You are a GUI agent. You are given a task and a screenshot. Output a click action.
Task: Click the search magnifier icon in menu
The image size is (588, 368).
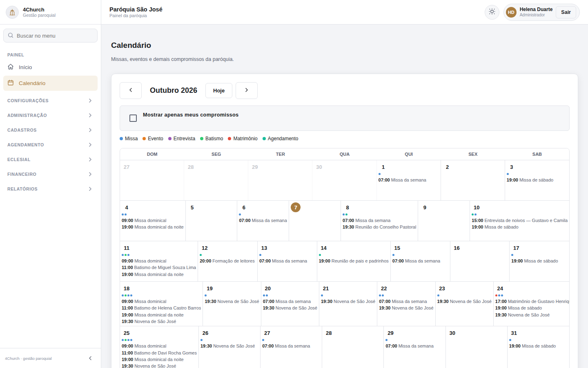[11, 36]
